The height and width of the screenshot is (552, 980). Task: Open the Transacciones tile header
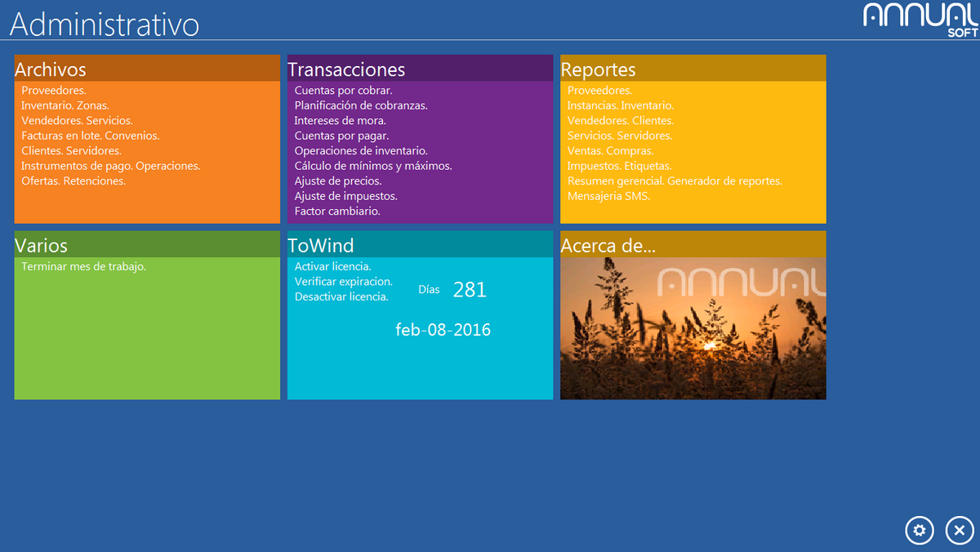[420, 69]
